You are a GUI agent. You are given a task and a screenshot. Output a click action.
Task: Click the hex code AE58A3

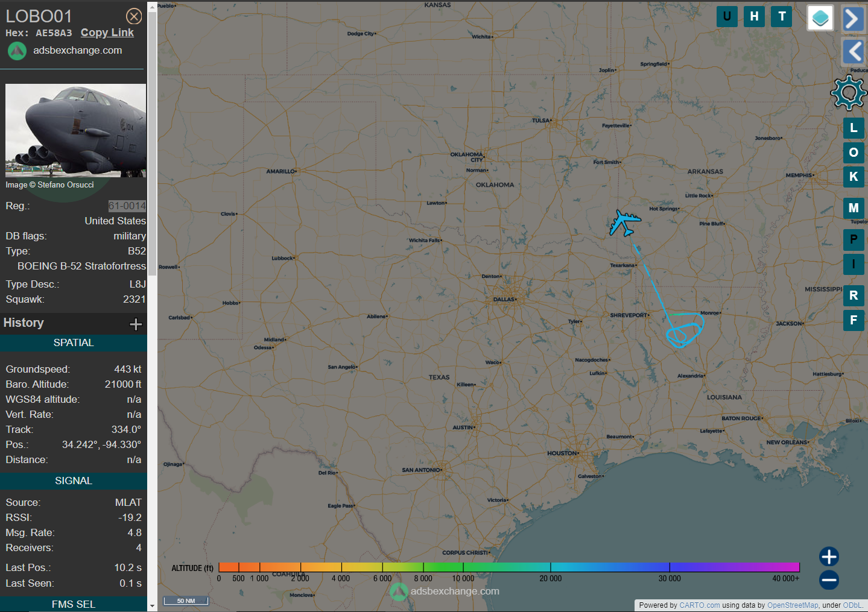coord(54,33)
